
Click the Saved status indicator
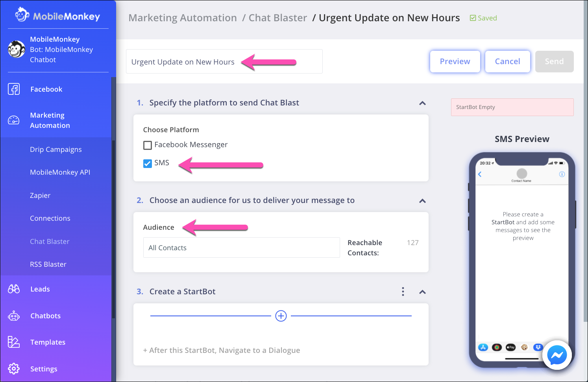pos(483,18)
